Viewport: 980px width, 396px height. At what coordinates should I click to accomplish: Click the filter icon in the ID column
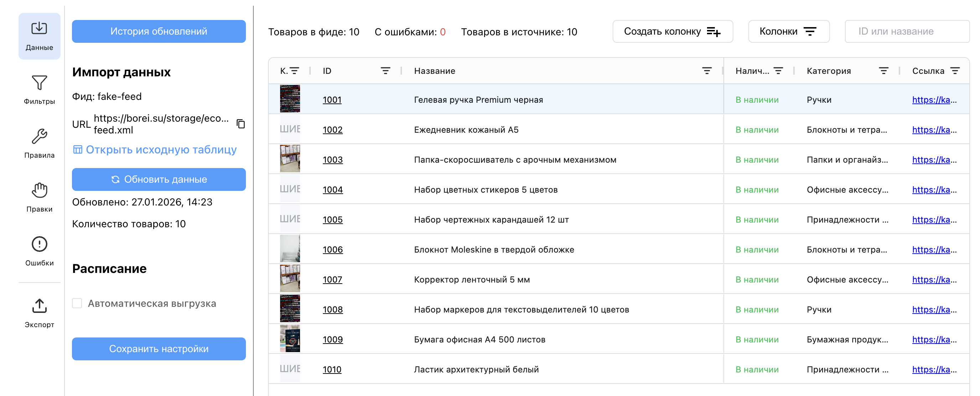click(x=385, y=71)
